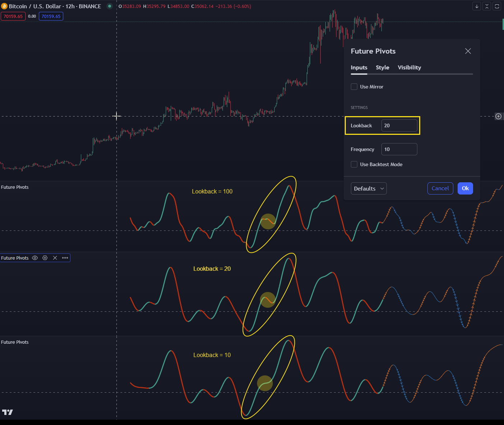Expand the Defaults dropdown
504x425 pixels.
point(368,188)
